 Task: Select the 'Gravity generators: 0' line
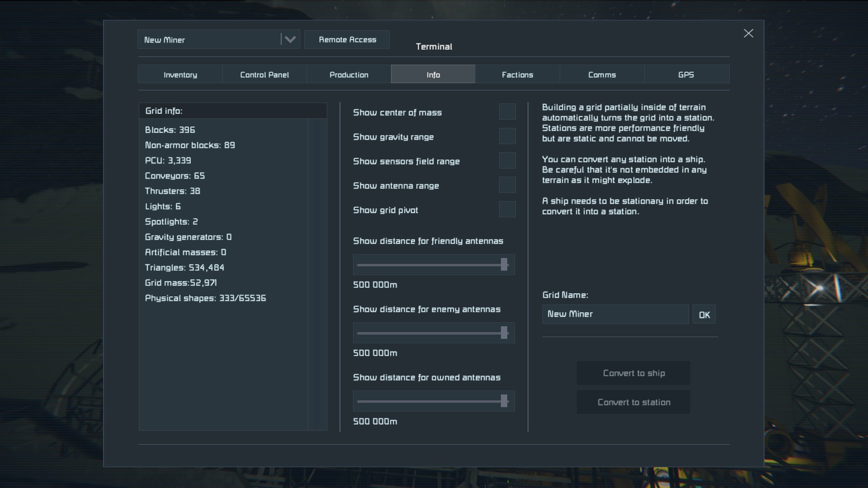188,237
